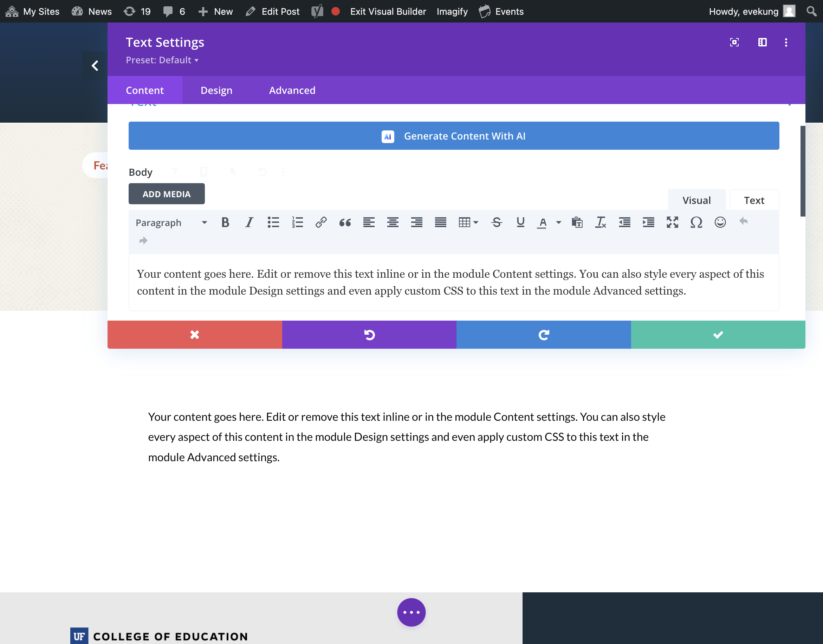Insert a numbered list
The image size is (823, 644).
[x=297, y=223]
